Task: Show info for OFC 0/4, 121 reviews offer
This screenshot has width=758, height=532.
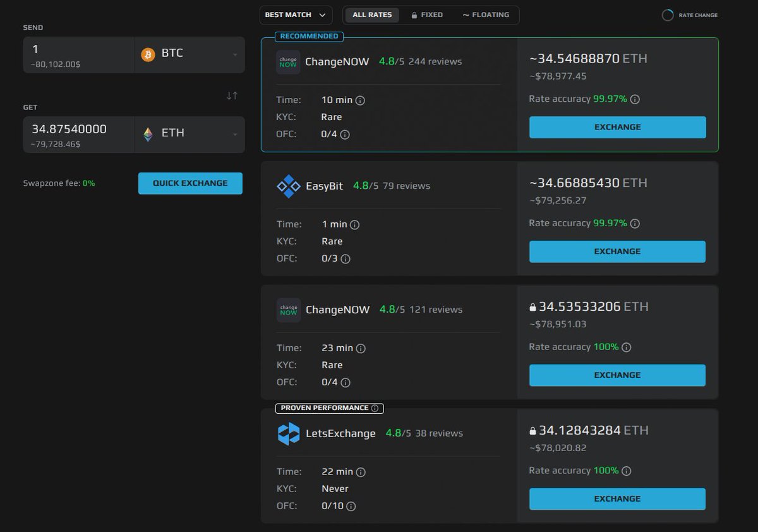Action: (x=345, y=382)
